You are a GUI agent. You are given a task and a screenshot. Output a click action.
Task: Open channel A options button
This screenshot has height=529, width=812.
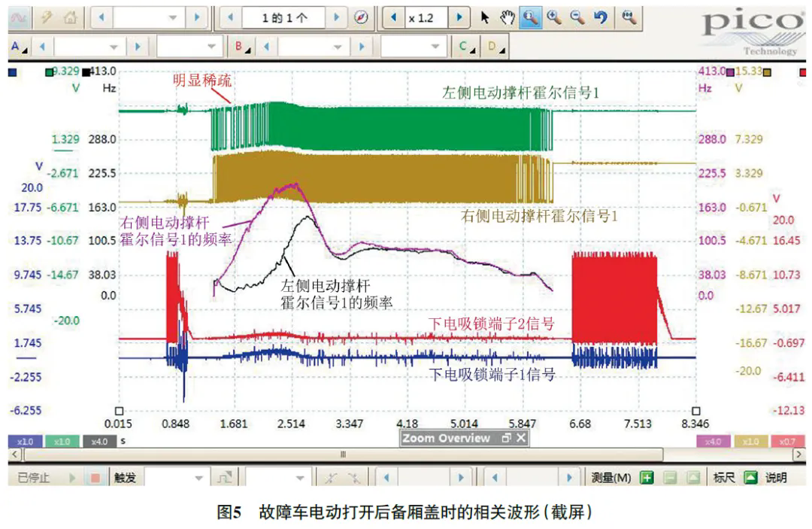19,47
